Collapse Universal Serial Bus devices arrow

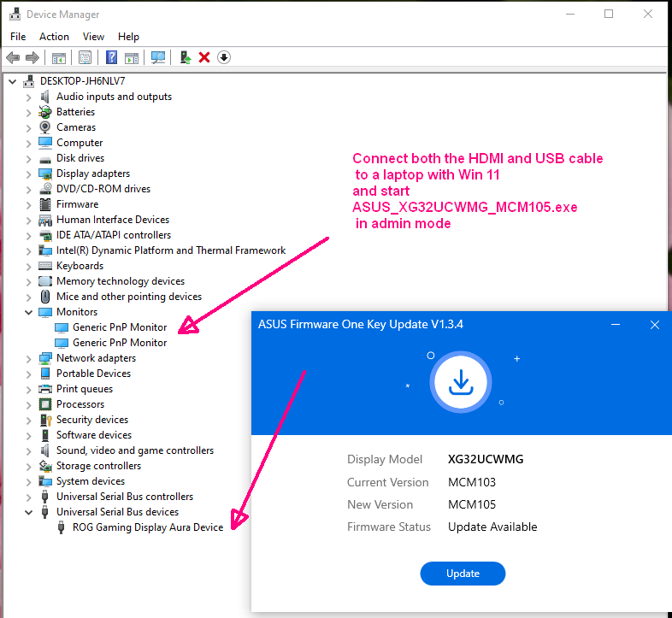click(x=28, y=512)
